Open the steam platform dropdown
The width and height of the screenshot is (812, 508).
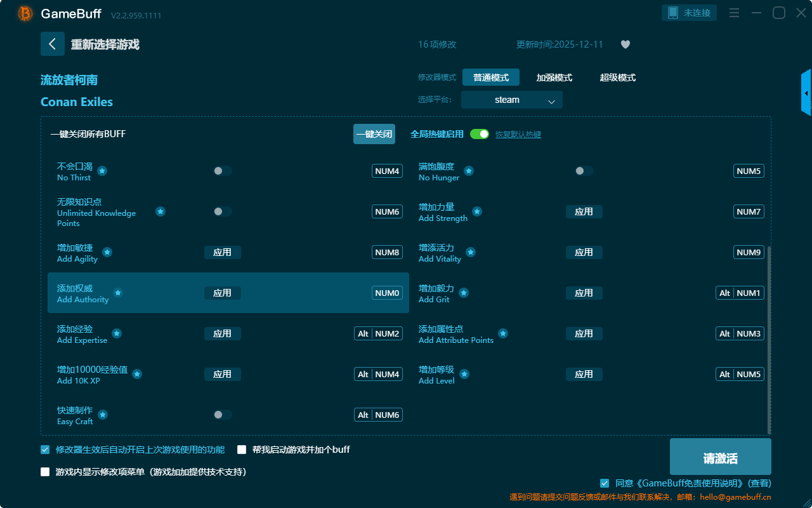tap(511, 100)
